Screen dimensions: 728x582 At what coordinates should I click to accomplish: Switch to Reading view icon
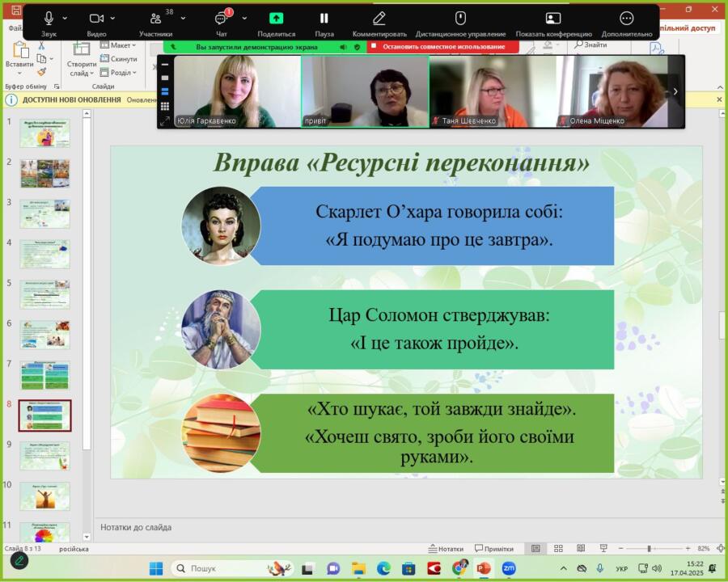pos(581,549)
